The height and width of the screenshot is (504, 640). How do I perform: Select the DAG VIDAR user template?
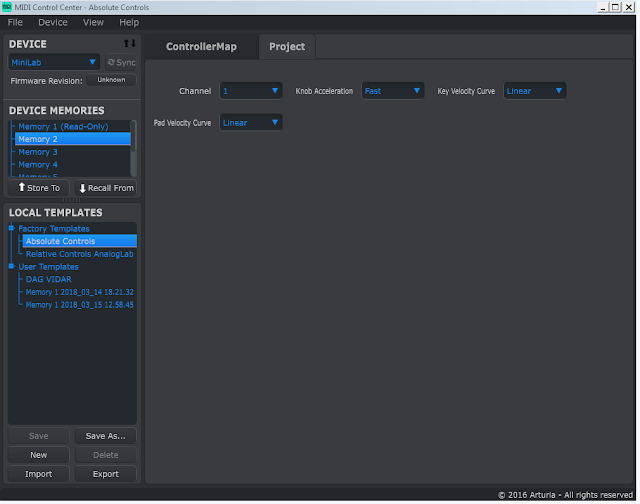(49, 279)
